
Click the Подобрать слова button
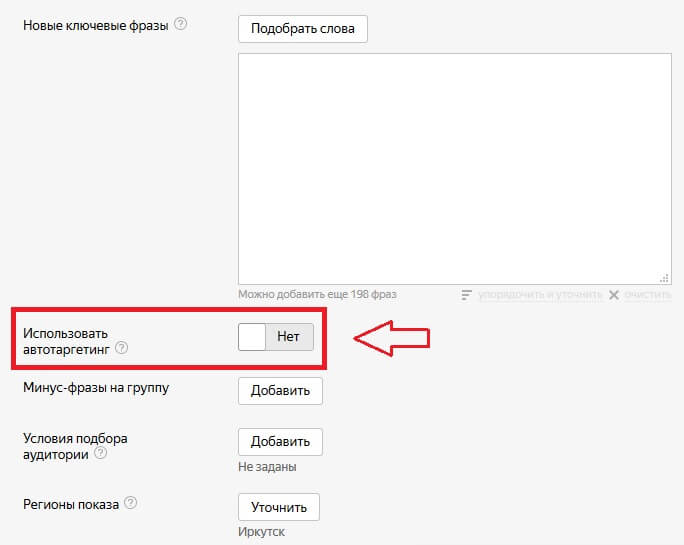[303, 29]
